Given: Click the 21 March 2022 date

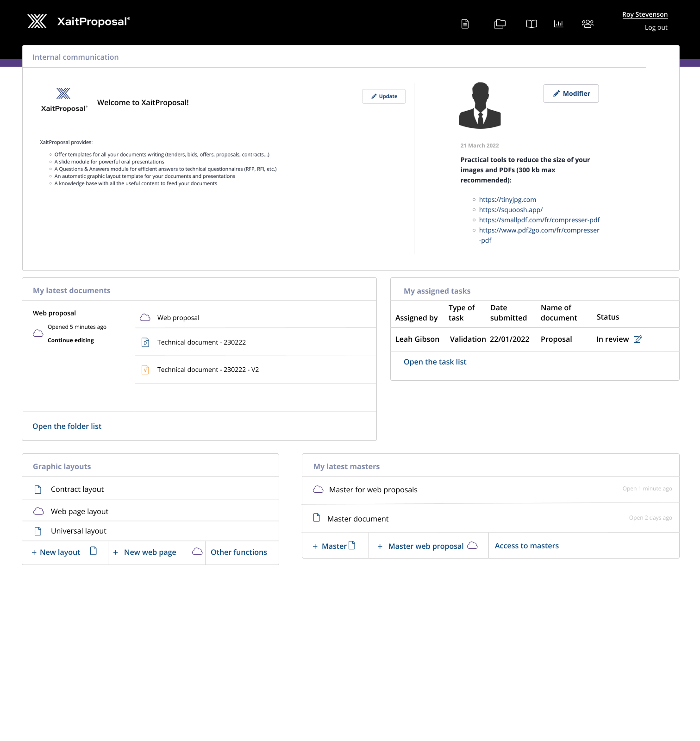Looking at the screenshot, I should point(480,145).
